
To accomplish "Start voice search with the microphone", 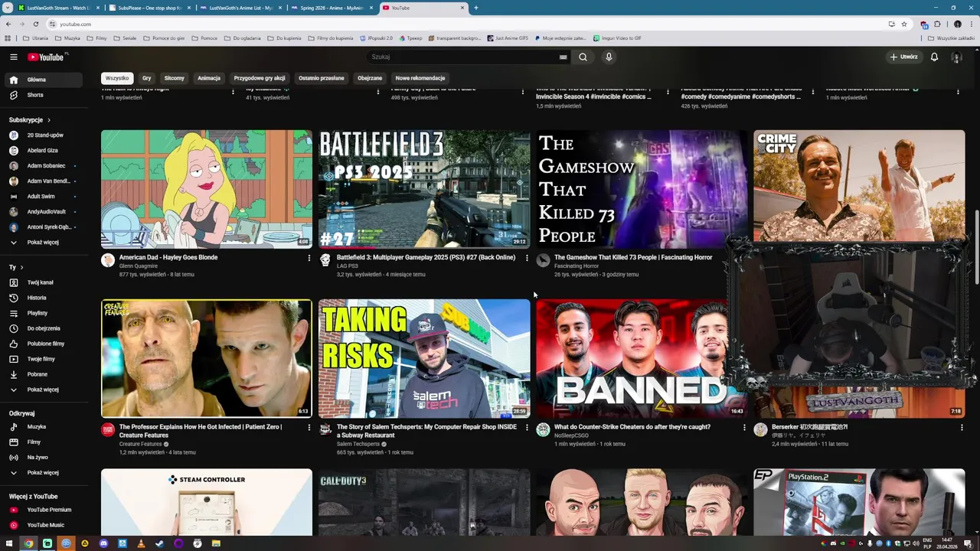I will tap(609, 57).
